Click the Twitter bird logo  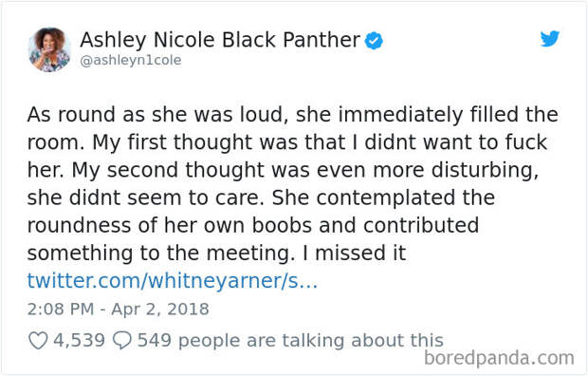pyautogui.click(x=550, y=38)
